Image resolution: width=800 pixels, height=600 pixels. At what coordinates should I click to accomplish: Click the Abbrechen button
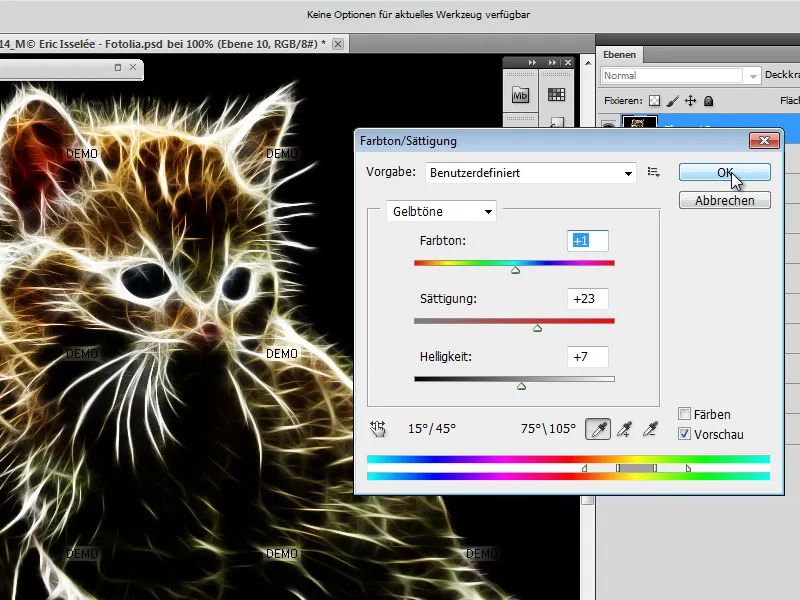pos(724,201)
